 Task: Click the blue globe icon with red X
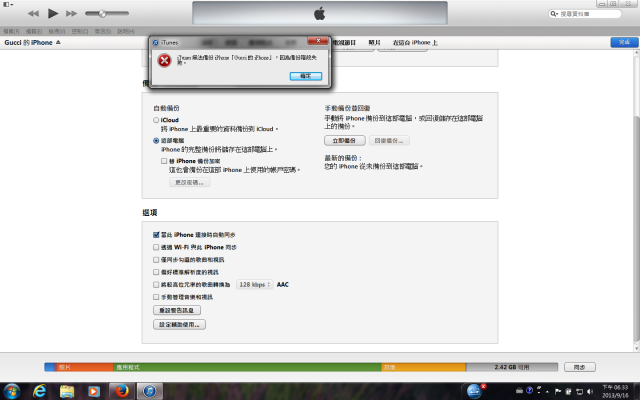475,391
